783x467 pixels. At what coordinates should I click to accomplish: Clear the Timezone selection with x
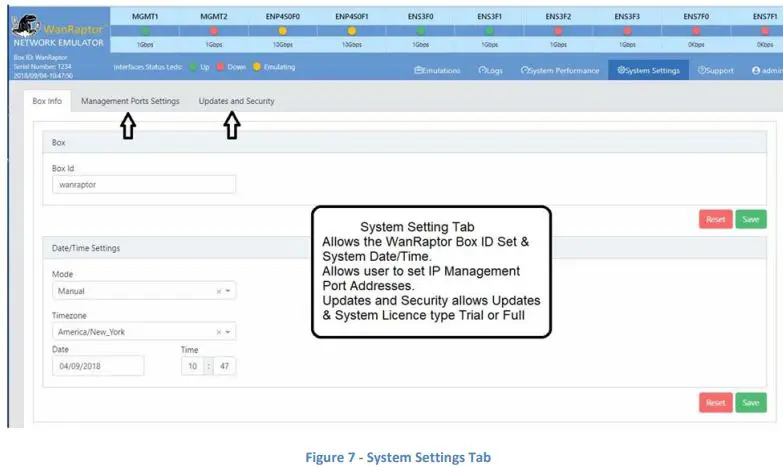pyautogui.click(x=219, y=332)
